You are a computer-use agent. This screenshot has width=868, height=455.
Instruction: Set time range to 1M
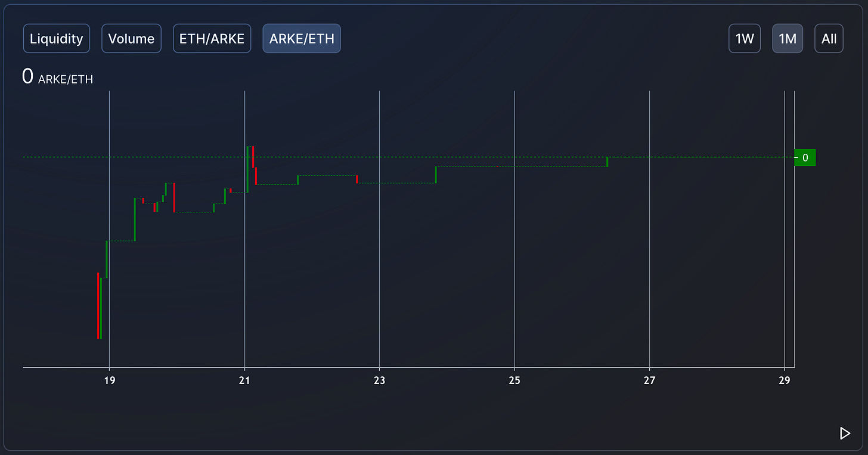click(x=788, y=39)
